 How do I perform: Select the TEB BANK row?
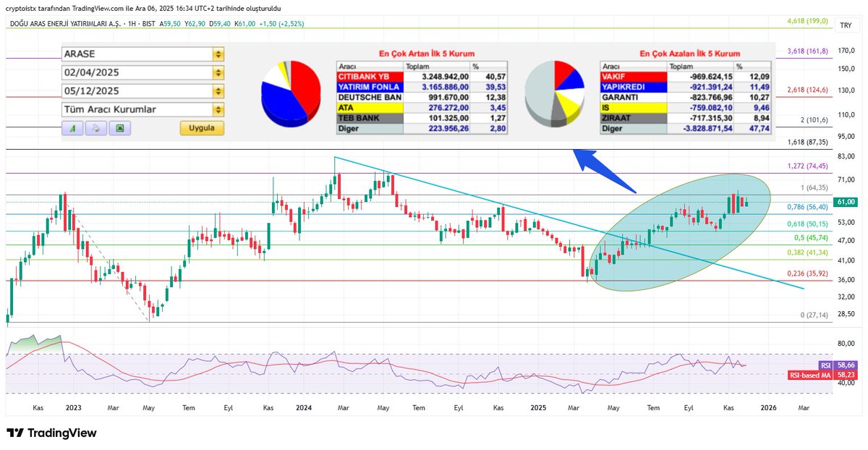[x=421, y=118]
